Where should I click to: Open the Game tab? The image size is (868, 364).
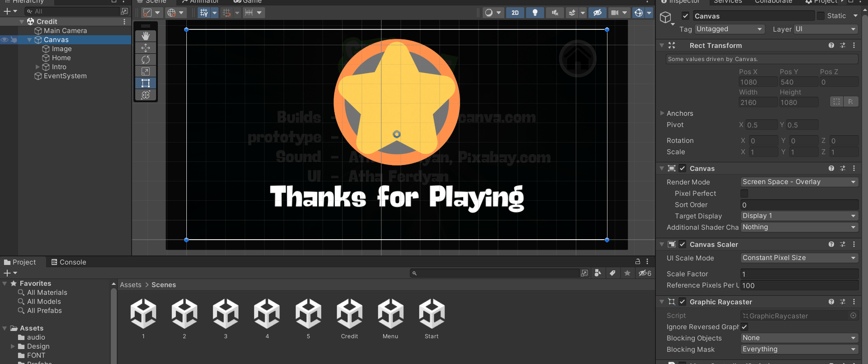[248, 1]
